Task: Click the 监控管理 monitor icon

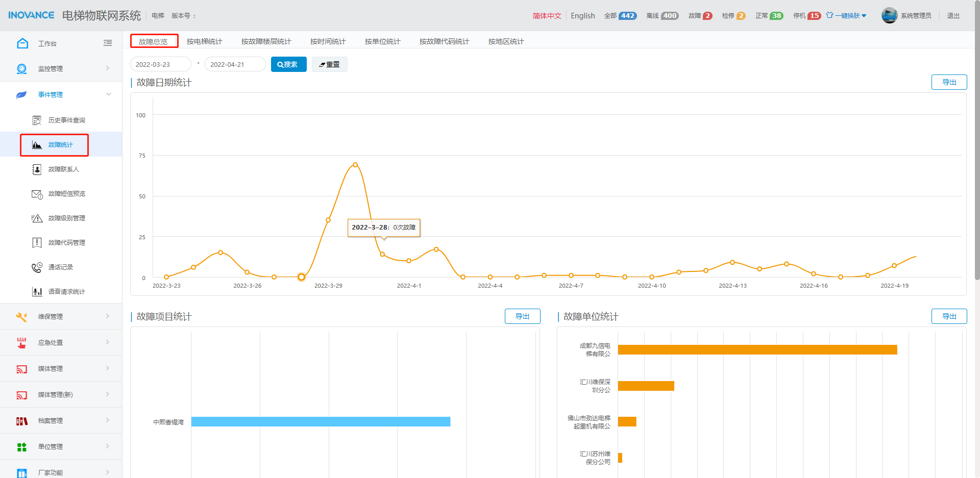Action: [22, 69]
